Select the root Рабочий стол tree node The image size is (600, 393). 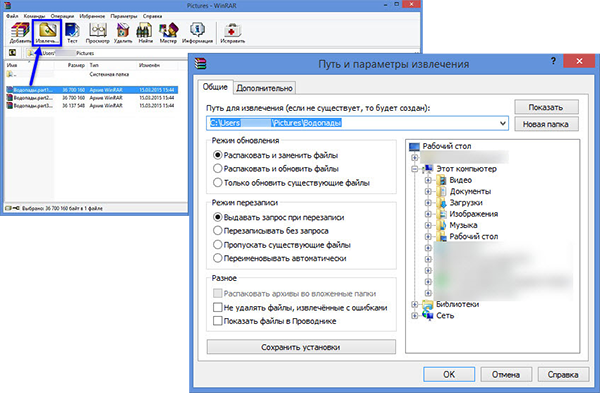[x=447, y=146]
